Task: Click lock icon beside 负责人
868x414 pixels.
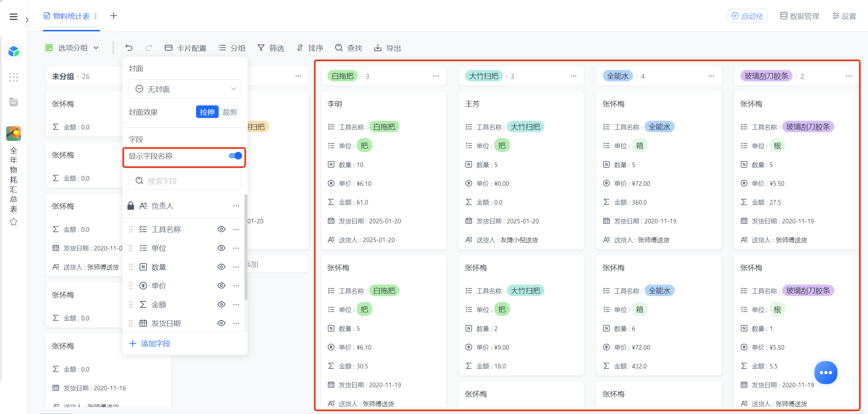Action: pos(131,206)
